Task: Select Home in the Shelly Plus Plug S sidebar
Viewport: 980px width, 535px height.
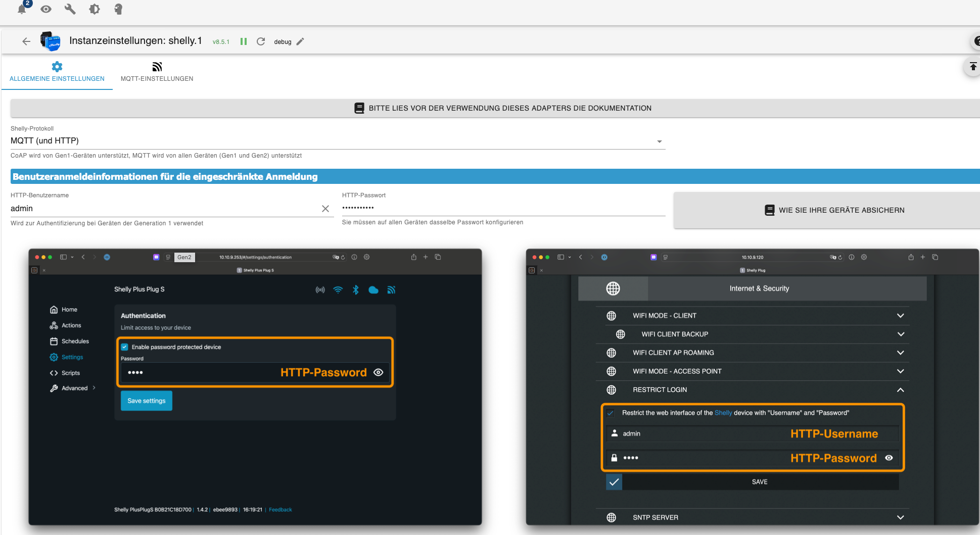Action: coord(64,310)
